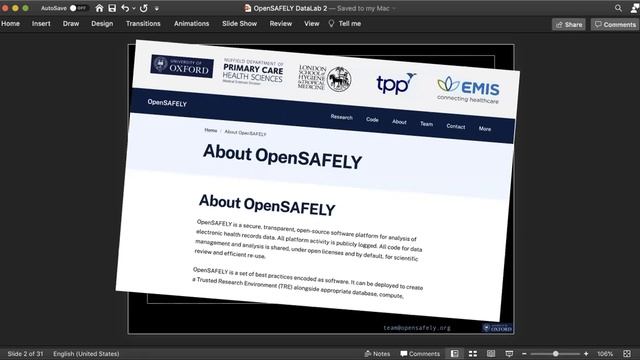Image resolution: width=640 pixels, height=360 pixels.
Task: Open the Draw ribbon tab
Action: coord(71,24)
